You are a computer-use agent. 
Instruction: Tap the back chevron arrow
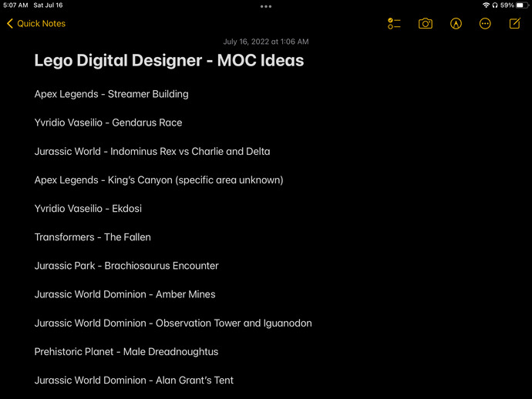10,23
